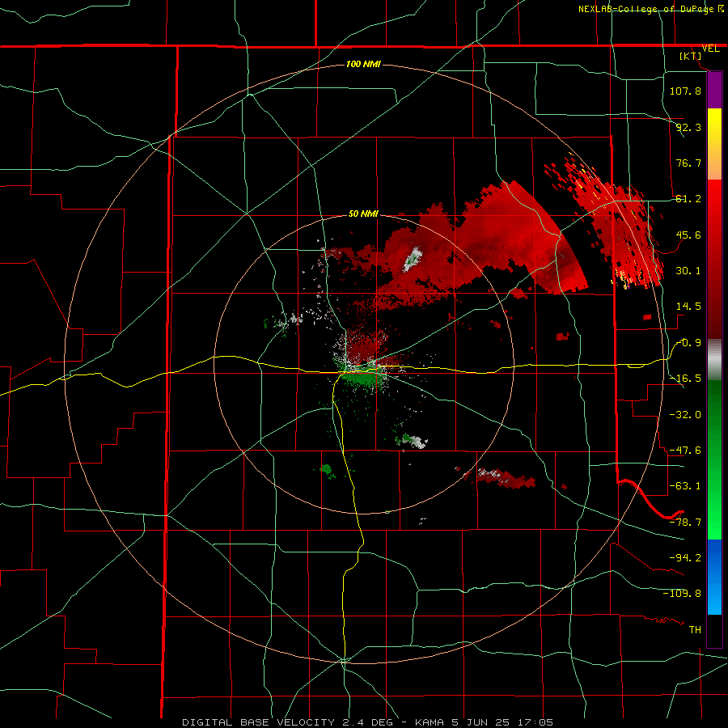The height and width of the screenshot is (728, 728).
Task: Click the -78.7 velocity scale value
Action: coord(685,522)
